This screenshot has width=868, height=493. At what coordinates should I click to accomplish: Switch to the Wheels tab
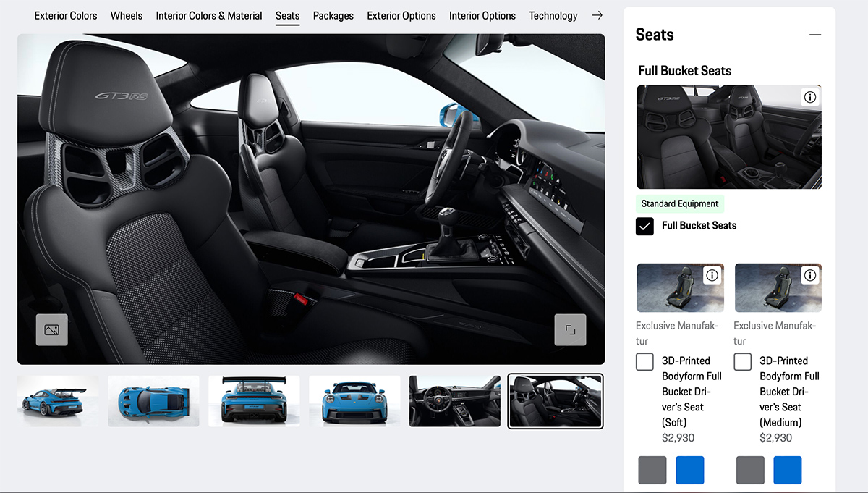(x=127, y=15)
